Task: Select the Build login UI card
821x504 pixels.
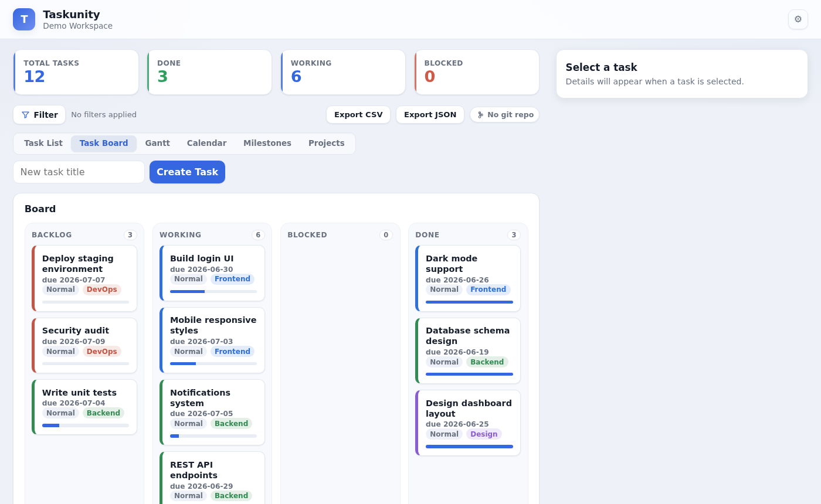Action: [x=212, y=273]
